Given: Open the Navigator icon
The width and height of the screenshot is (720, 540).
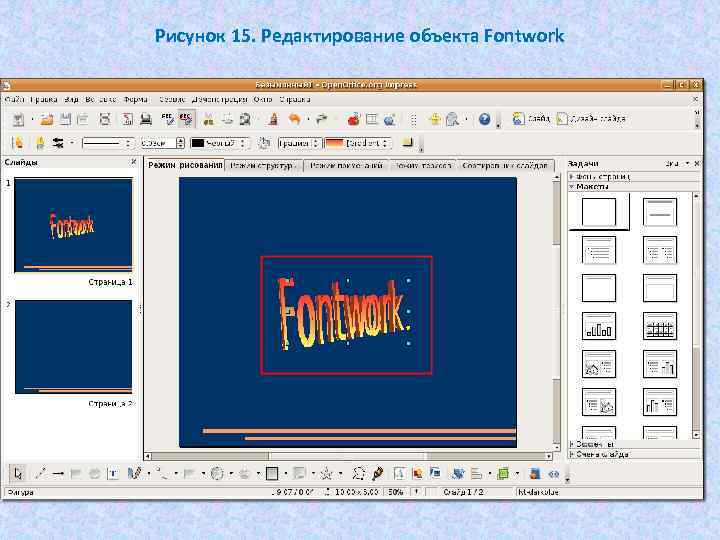Looking at the screenshot, I should pyautogui.click(x=434, y=119).
